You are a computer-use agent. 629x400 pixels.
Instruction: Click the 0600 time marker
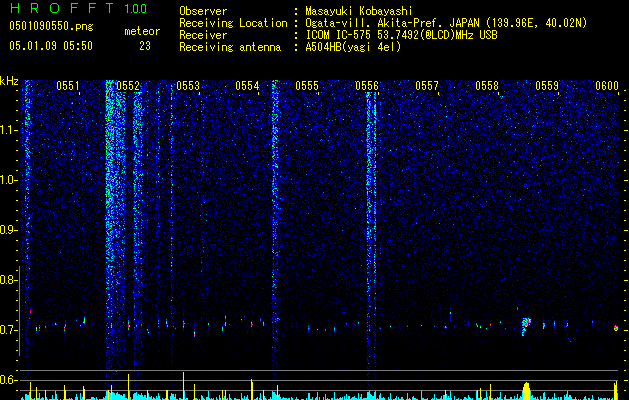click(x=607, y=86)
